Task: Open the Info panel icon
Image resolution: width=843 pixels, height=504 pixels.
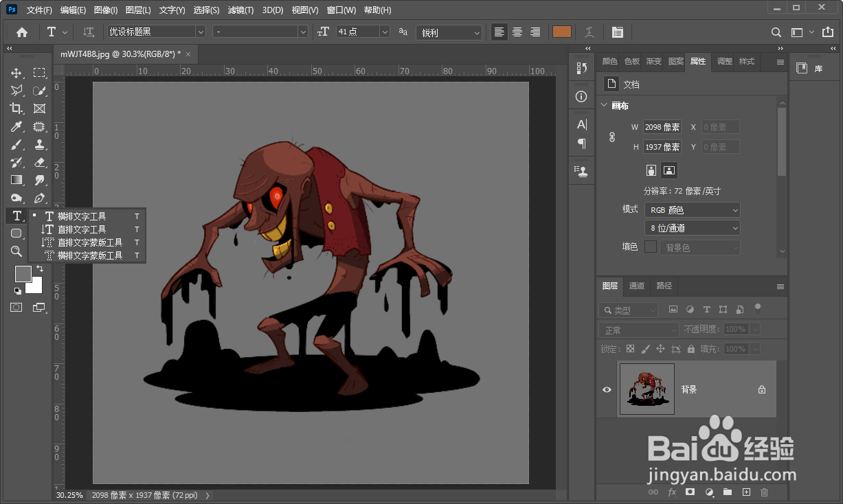Action: (x=582, y=97)
